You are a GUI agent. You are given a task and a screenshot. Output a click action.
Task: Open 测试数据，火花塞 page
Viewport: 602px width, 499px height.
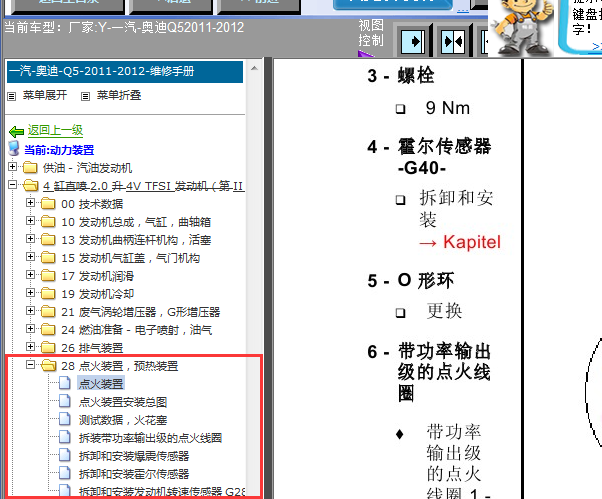point(123,420)
